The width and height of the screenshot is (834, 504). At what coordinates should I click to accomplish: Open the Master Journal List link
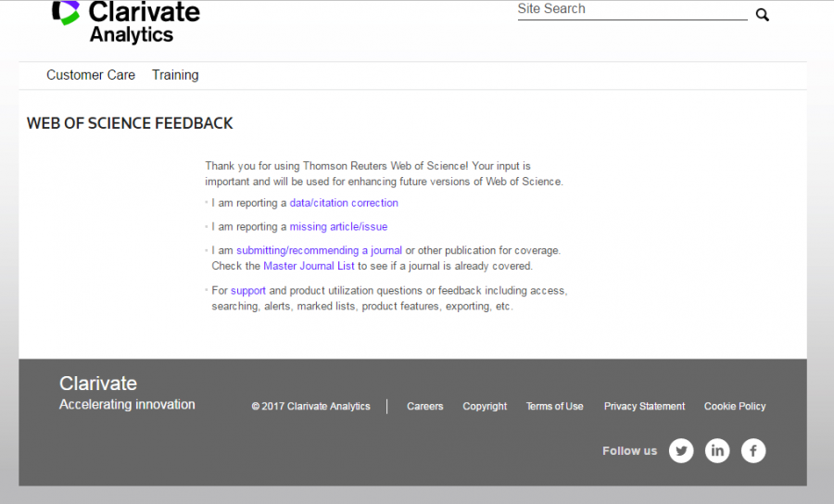309,266
